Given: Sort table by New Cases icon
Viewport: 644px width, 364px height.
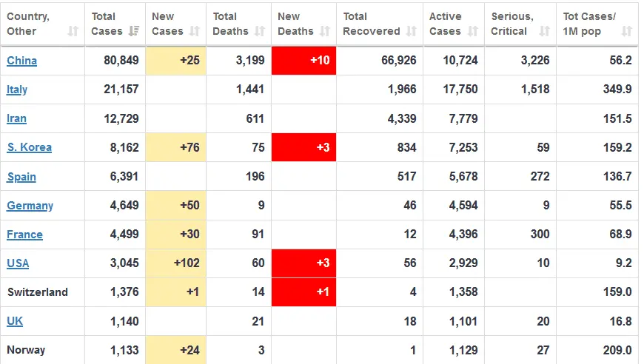Looking at the screenshot, I should (x=195, y=31).
